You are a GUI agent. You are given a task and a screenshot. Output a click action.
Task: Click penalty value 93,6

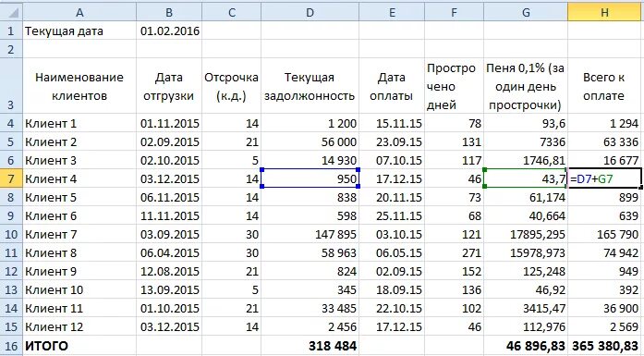point(526,123)
